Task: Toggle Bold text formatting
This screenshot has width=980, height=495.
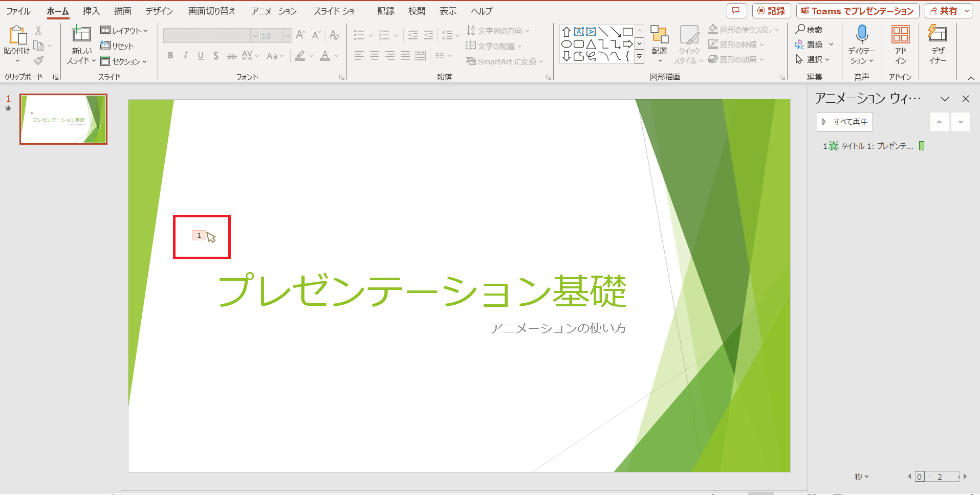Action: [170, 56]
